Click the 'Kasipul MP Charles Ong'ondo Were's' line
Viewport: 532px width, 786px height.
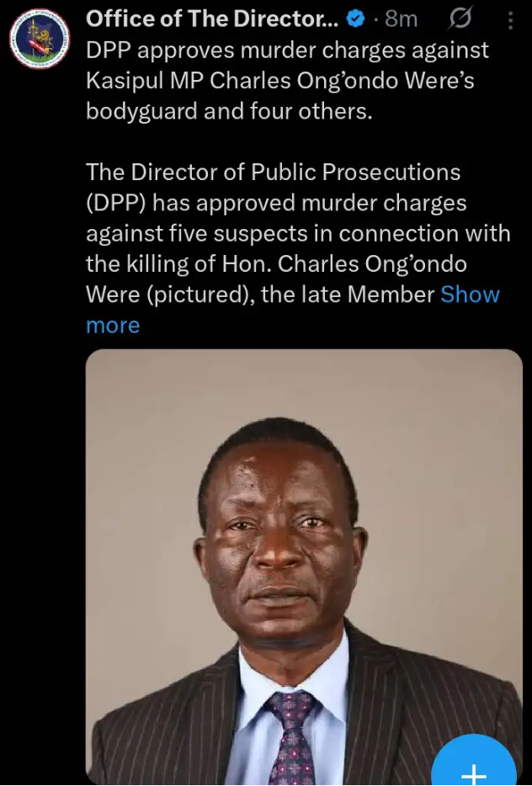[x=279, y=81]
